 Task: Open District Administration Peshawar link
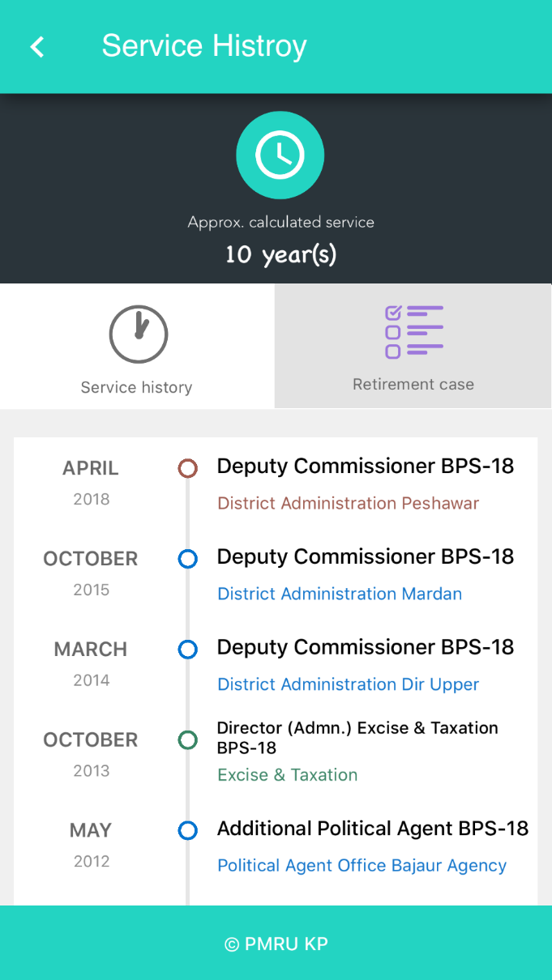pyautogui.click(x=348, y=503)
